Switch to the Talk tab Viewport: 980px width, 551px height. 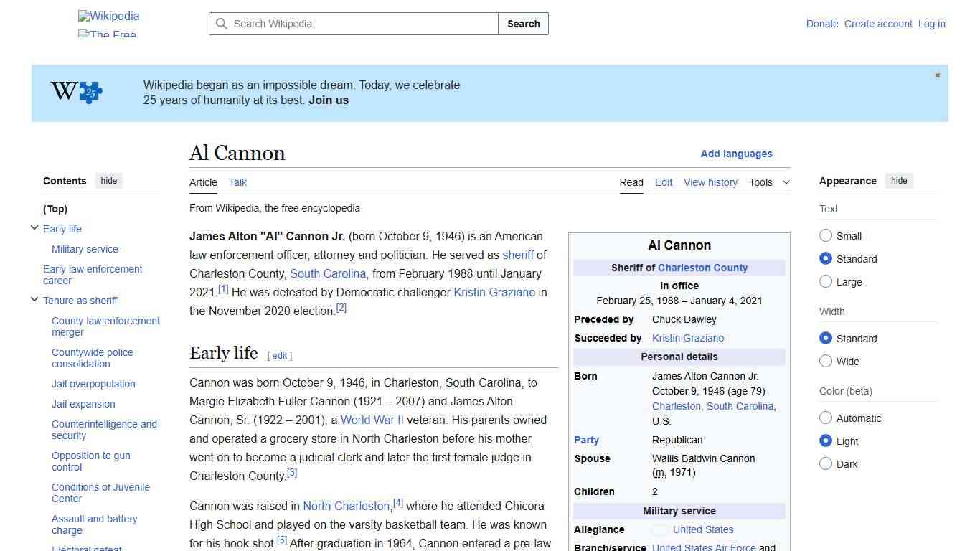[x=237, y=182]
